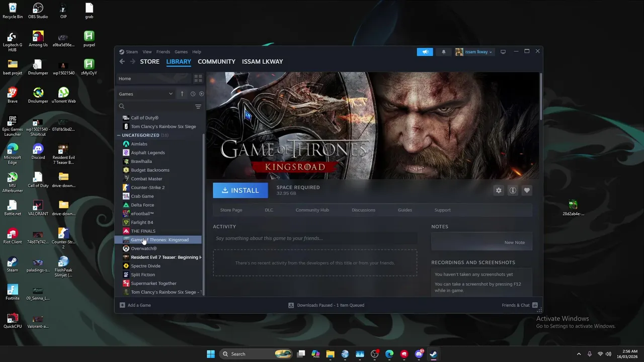Viewport: 644px width, 362px height.
Task: Select Brawlhalla in library list
Action: (141, 161)
